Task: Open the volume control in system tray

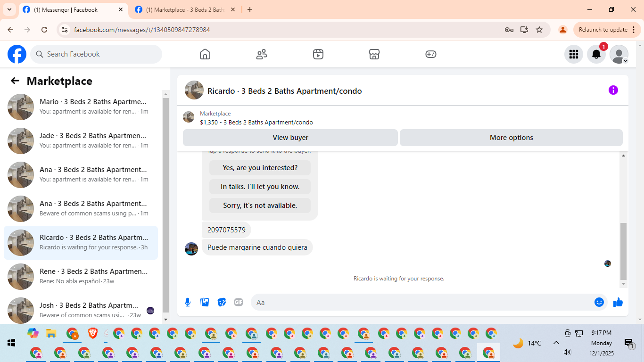Action: (x=567, y=352)
